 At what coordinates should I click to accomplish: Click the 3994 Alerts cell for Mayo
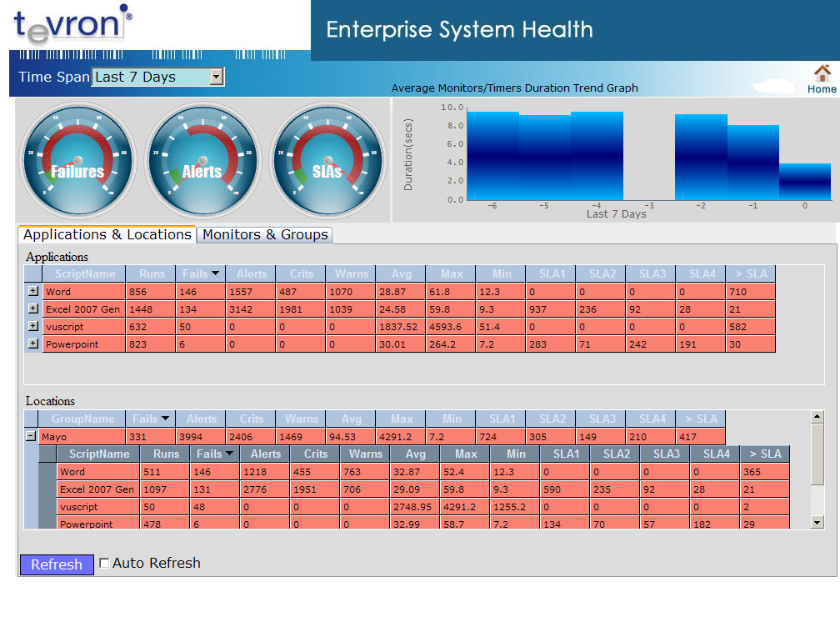[200, 436]
